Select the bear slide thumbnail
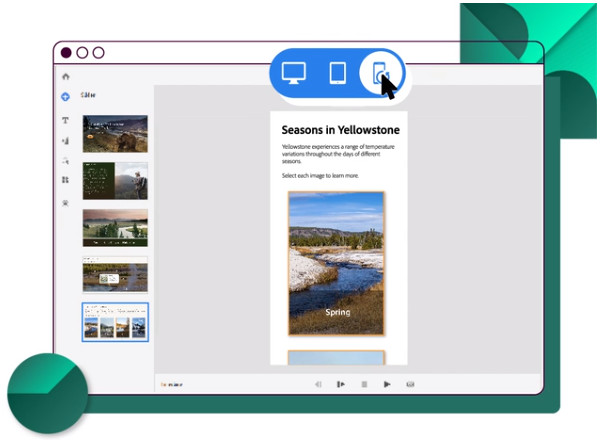Image resolution: width=601 pixels, height=440 pixels. (x=115, y=134)
